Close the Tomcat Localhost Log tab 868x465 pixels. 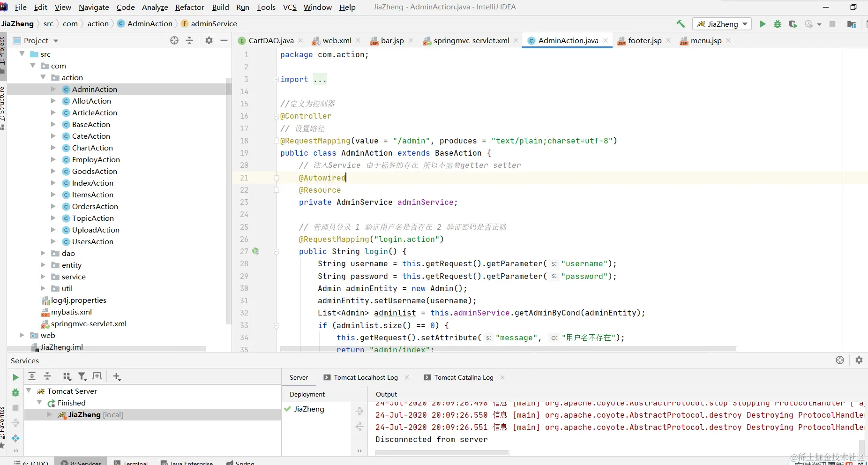pos(407,377)
